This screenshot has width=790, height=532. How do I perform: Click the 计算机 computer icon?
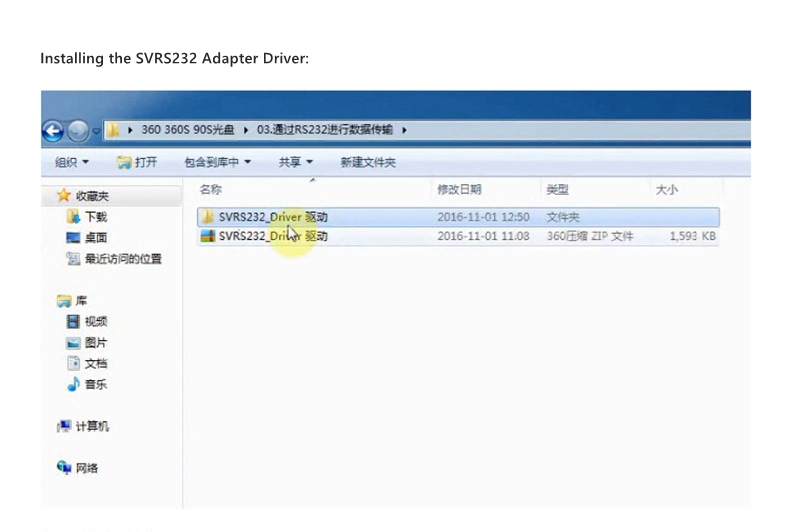tap(64, 426)
